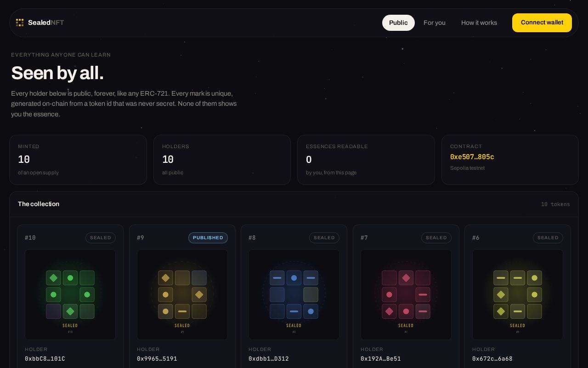
Task: Select the Minted stat card
Action: tap(78, 160)
